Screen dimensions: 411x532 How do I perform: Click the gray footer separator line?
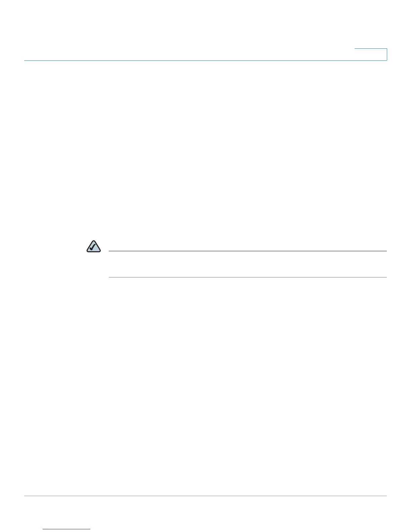205,496
